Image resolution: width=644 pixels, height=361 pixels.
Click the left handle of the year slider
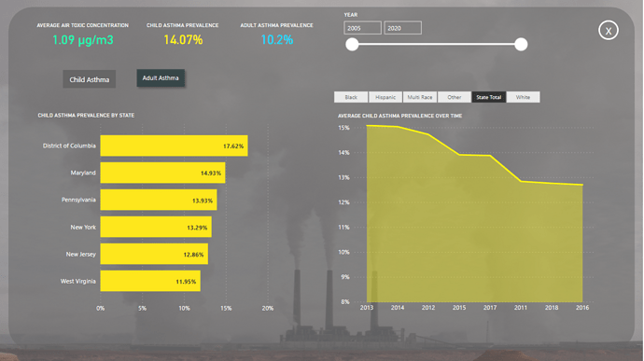352,45
